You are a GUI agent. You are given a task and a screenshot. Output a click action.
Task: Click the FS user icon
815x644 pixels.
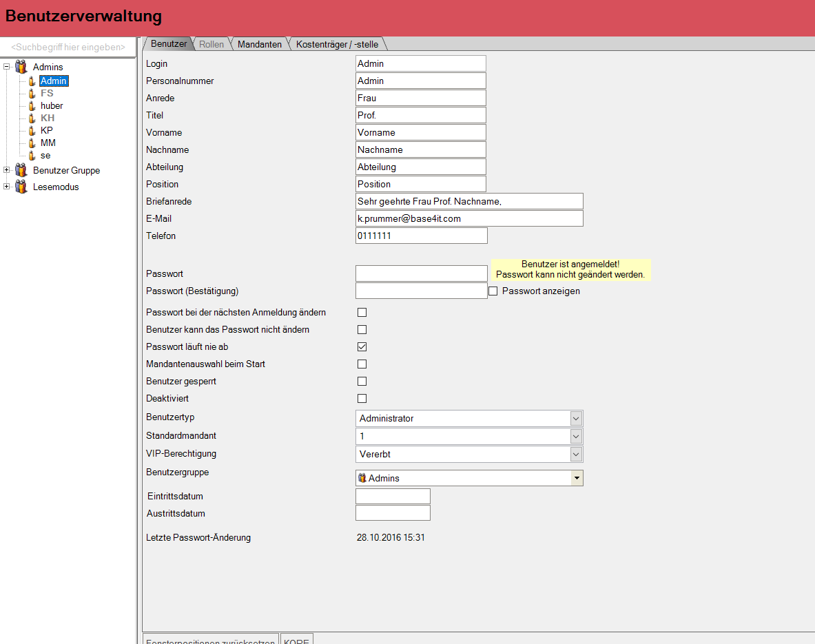[x=32, y=94]
